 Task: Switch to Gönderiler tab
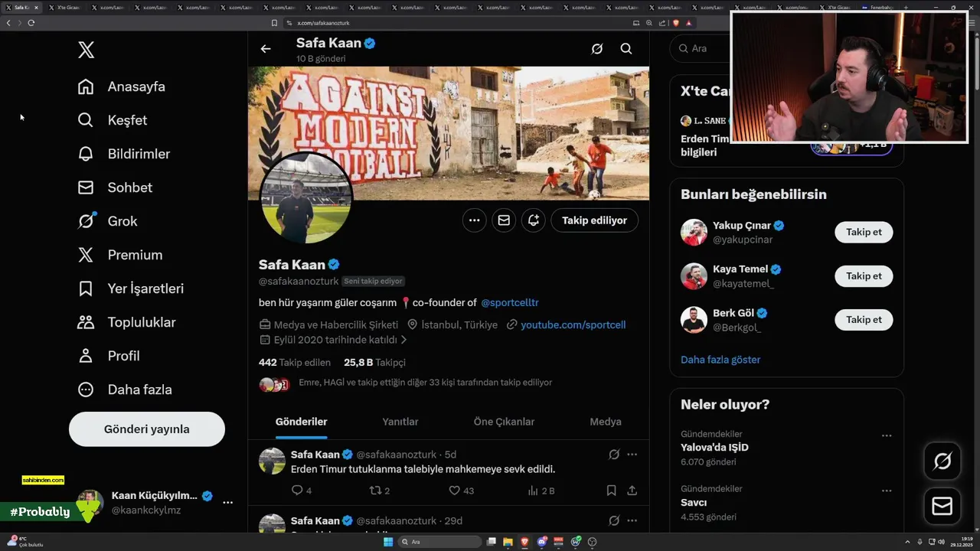pos(302,422)
